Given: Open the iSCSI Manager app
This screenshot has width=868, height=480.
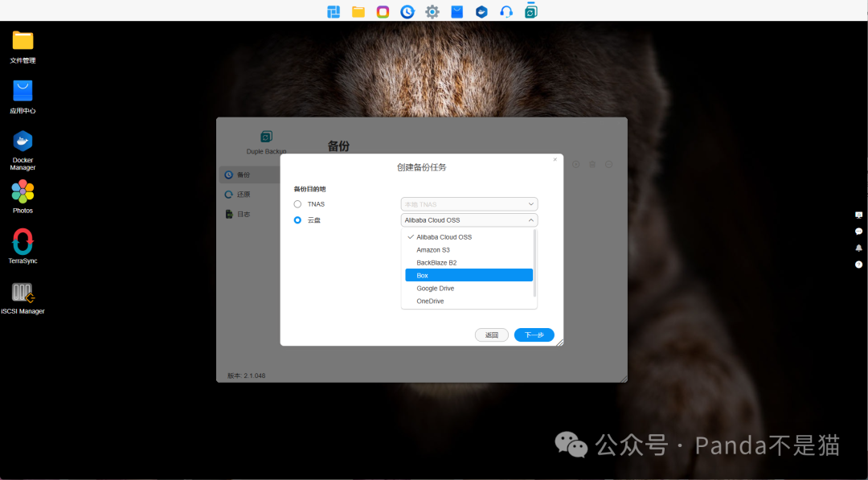Looking at the screenshot, I should click(22, 292).
